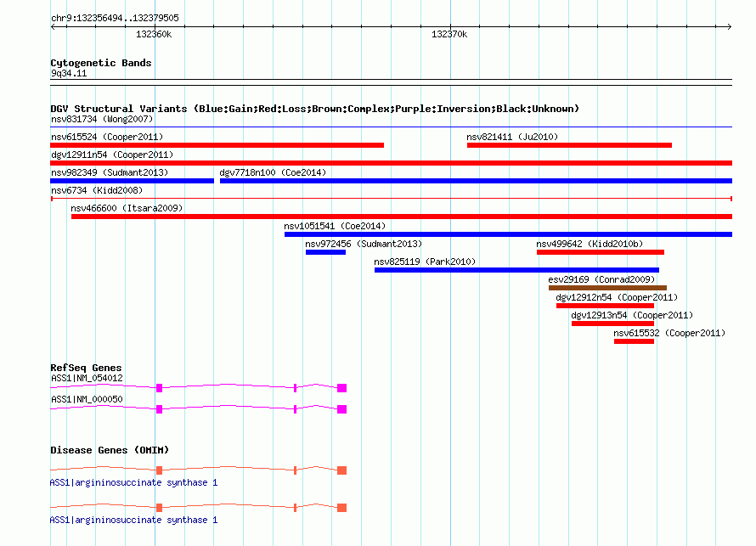The height and width of the screenshot is (546, 756).
Task: Click the 132370k ruler tick label
Action: tap(449, 34)
